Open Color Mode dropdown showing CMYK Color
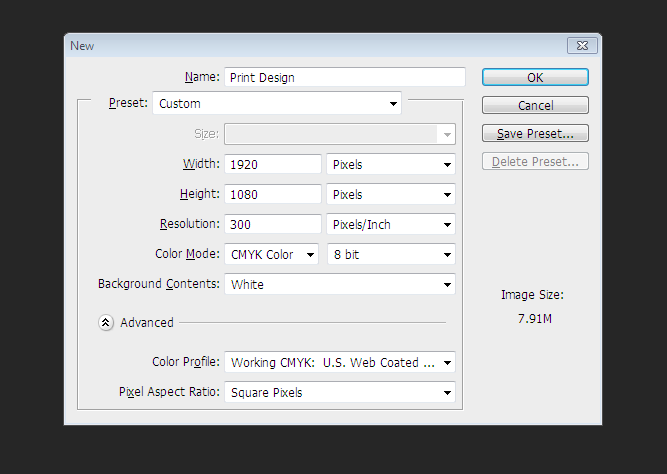 (271, 254)
